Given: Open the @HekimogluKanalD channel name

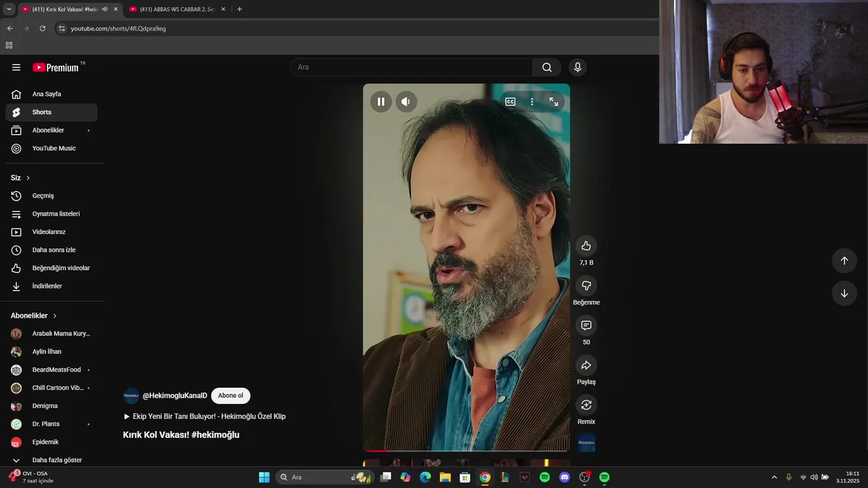Looking at the screenshot, I should (174, 396).
